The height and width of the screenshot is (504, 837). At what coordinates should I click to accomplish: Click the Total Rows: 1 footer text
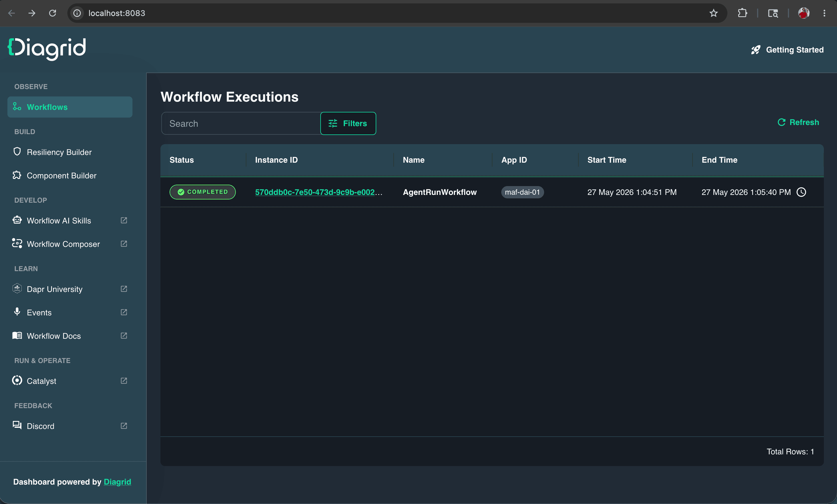coord(790,451)
